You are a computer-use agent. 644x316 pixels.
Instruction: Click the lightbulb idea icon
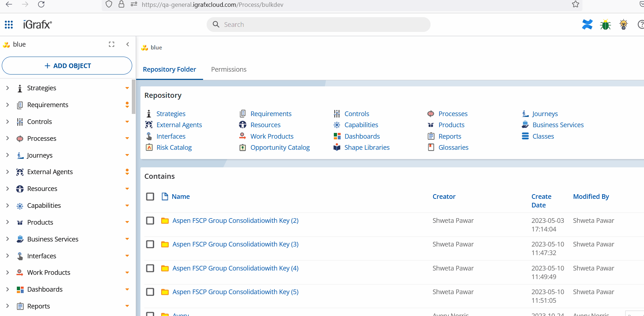pos(624,25)
